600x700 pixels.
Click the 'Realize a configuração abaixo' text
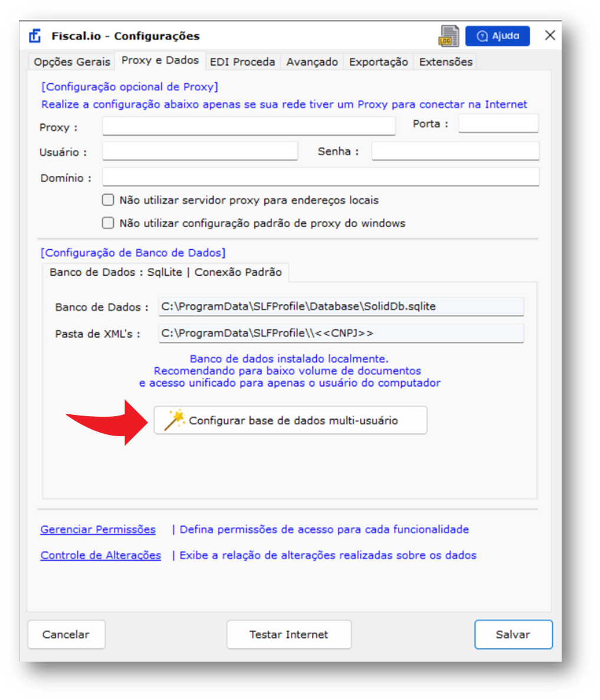click(x=284, y=104)
